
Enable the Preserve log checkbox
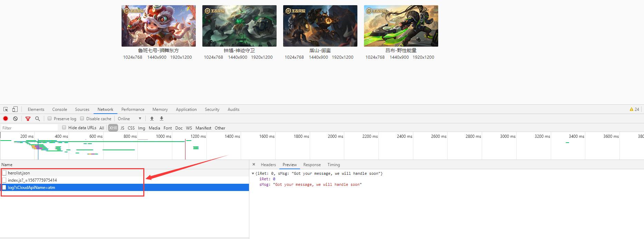pyautogui.click(x=50, y=118)
